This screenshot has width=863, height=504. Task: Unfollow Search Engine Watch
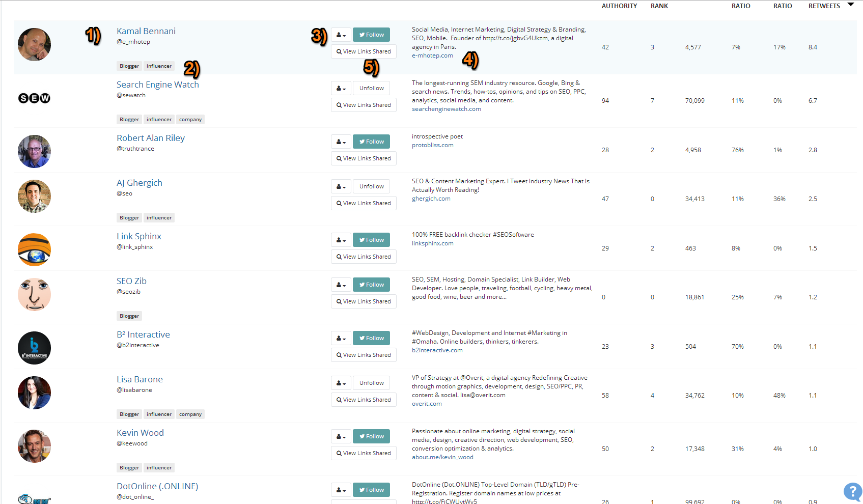371,88
